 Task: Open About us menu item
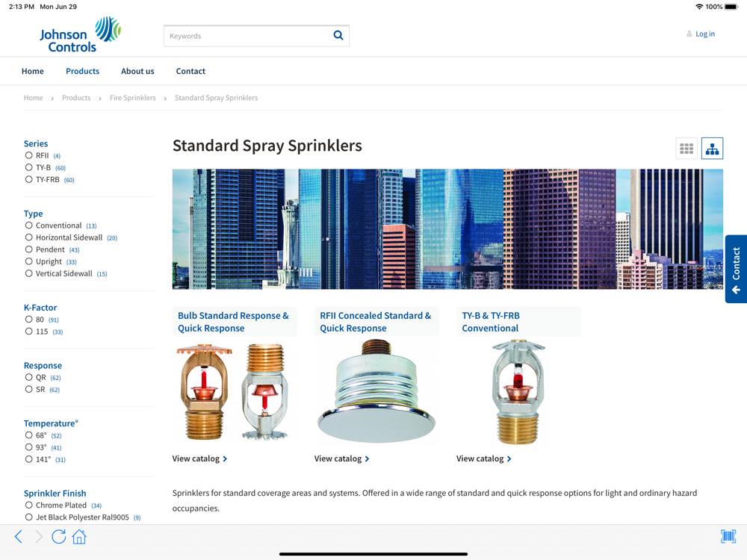click(x=137, y=71)
